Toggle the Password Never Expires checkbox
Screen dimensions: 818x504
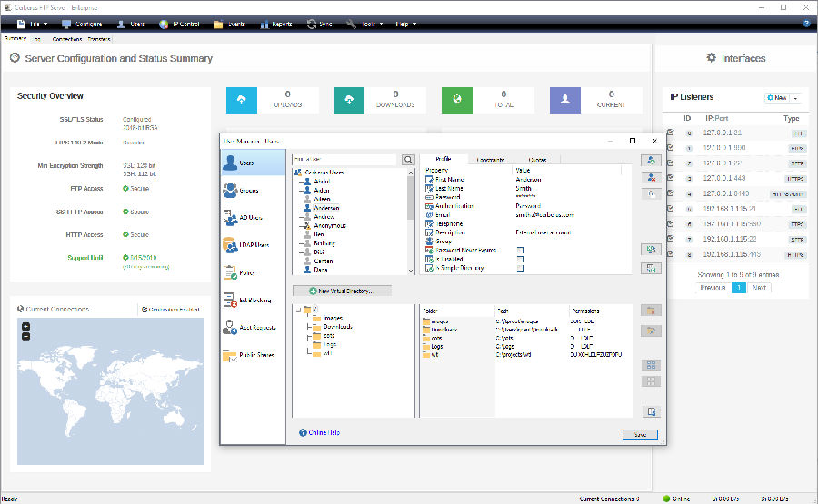pyautogui.click(x=520, y=250)
